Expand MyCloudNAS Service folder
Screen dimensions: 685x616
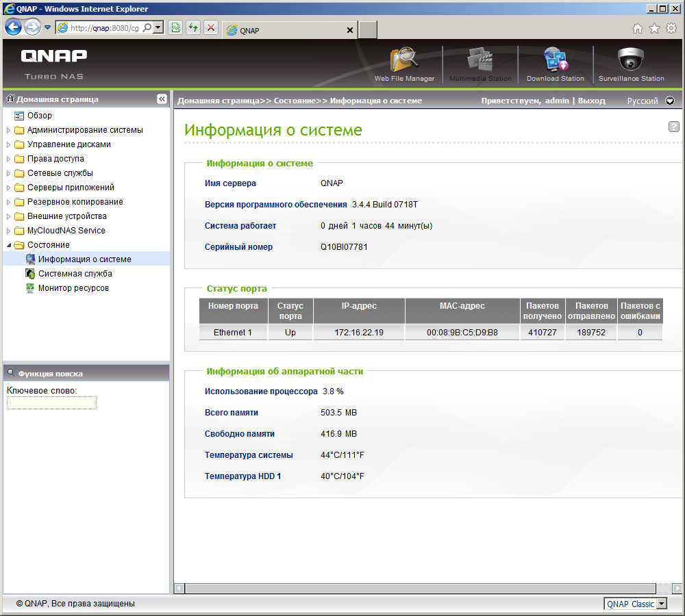[x=8, y=231]
